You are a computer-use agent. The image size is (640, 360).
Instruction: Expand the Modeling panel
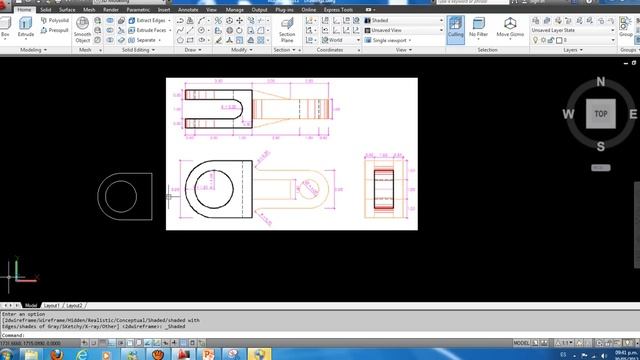[33, 50]
